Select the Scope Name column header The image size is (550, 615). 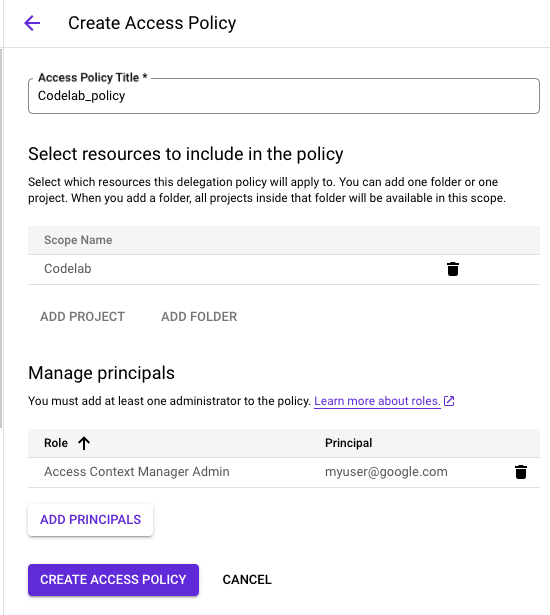[x=78, y=240]
